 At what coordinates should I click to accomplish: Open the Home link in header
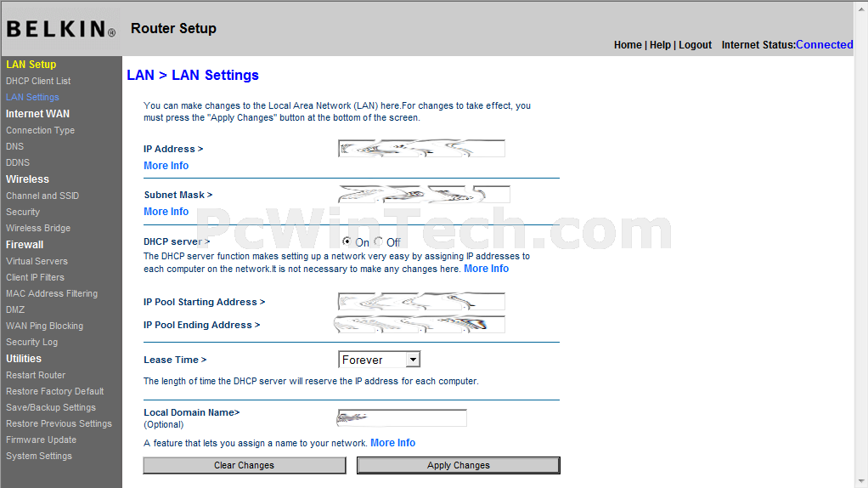(628, 45)
